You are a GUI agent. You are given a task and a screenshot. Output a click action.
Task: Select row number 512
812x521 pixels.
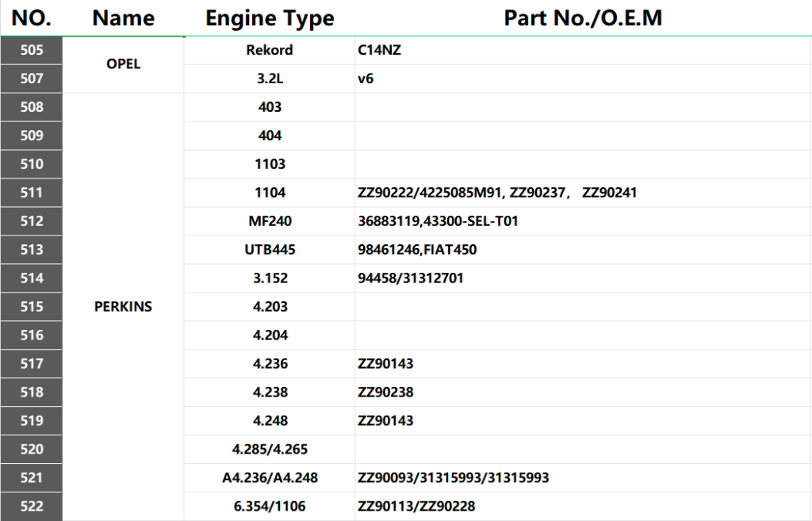(32, 221)
